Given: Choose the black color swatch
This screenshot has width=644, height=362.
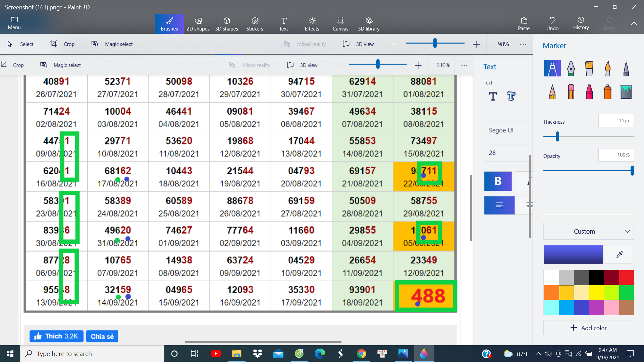Looking at the screenshot, I should click(596, 278).
